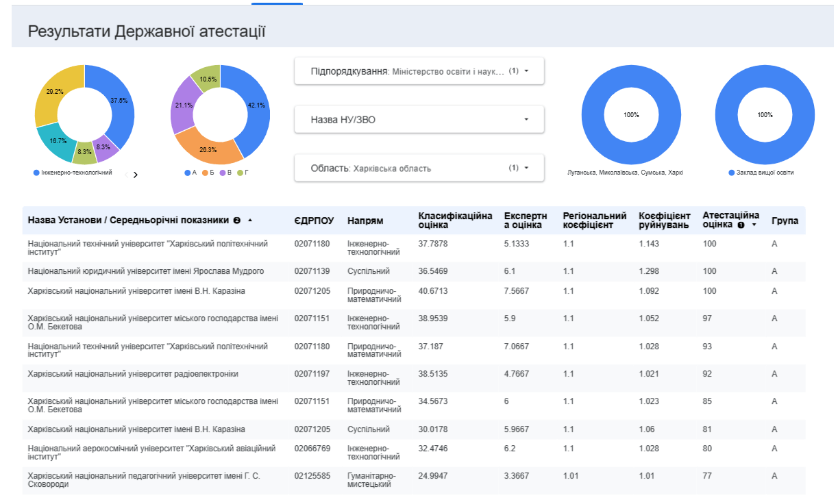Click the orange legend dot for group Б

coord(205,173)
